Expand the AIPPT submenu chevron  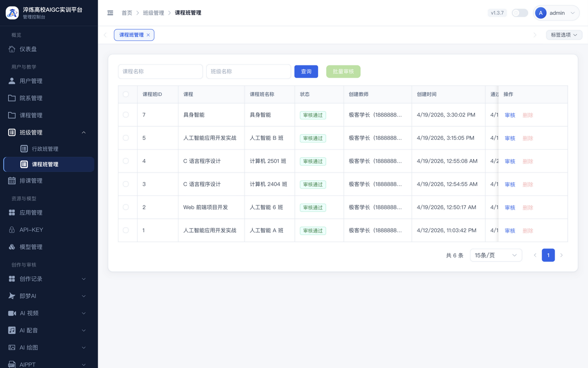pos(84,365)
